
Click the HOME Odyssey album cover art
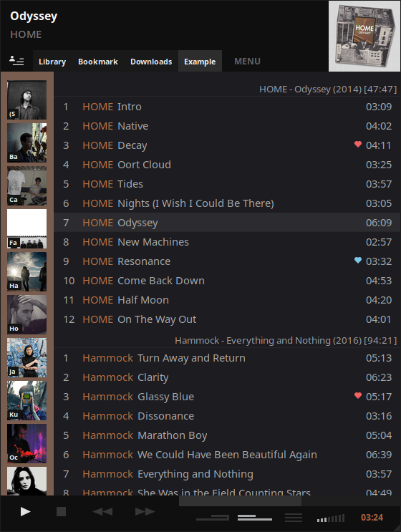click(x=364, y=36)
